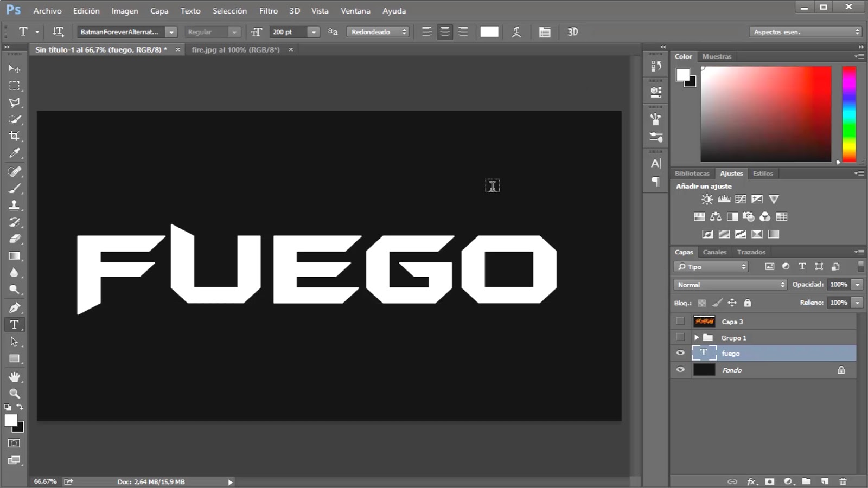The height and width of the screenshot is (488, 868).
Task: Select the Pen tool
Action: pyautogui.click(x=15, y=308)
